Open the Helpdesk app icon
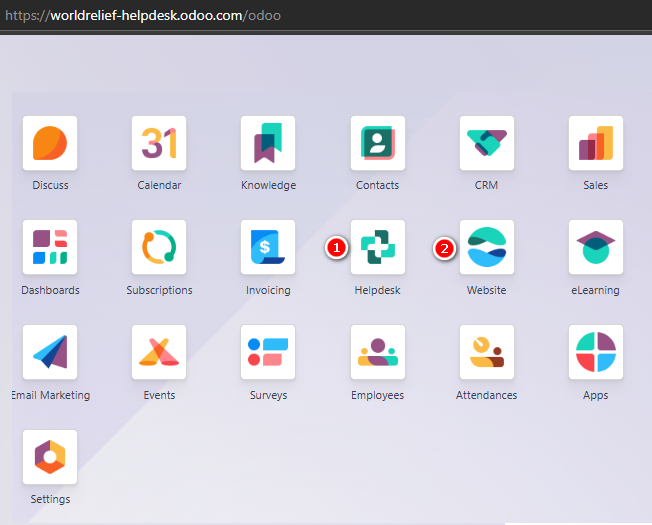This screenshot has width=652, height=525. click(x=378, y=247)
